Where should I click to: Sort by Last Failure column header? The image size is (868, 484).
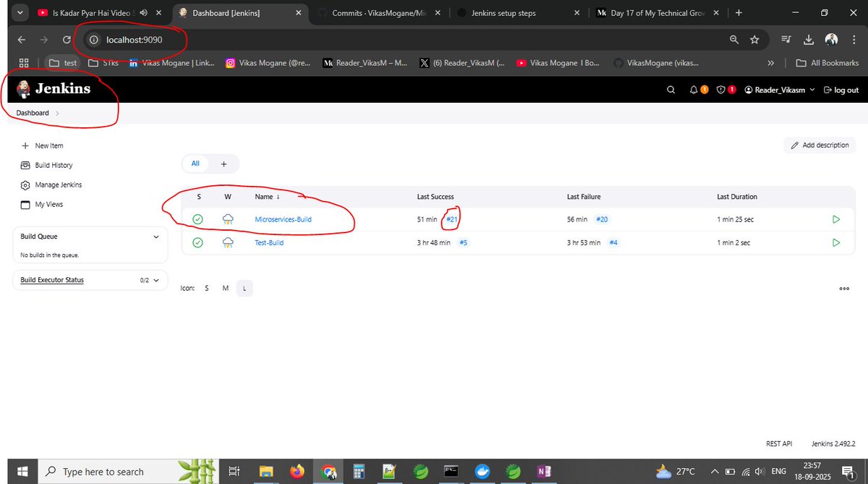(584, 197)
